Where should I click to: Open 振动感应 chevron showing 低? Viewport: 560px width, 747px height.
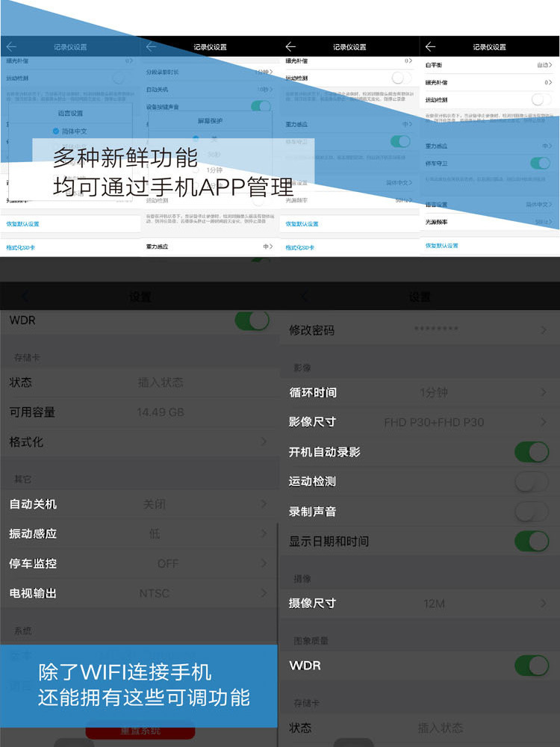[x=264, y=533]
